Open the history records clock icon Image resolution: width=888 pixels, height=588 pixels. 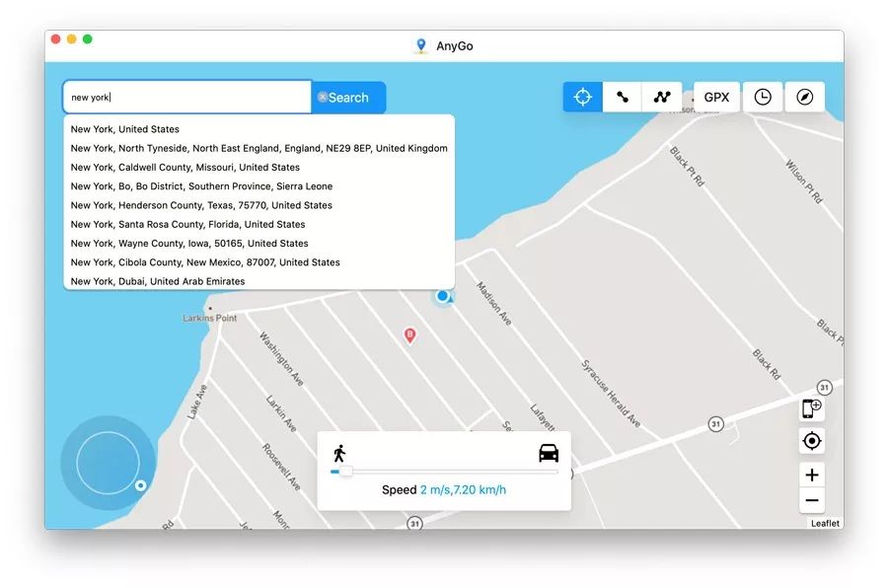(x=763, y=97)
